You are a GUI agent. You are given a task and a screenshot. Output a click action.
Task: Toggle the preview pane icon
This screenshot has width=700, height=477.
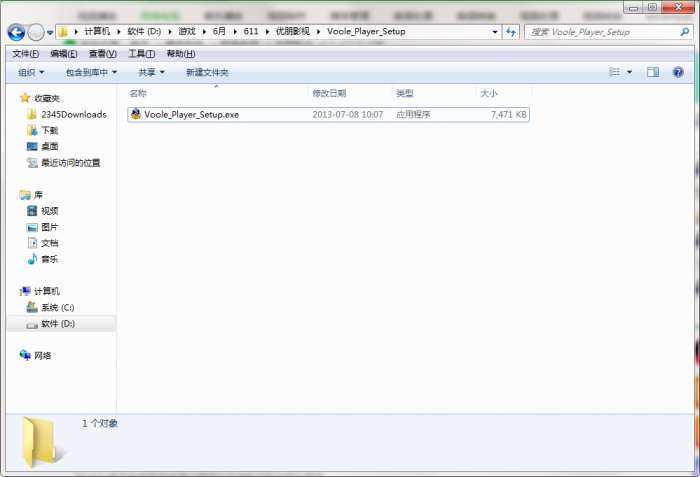tap(653, 72)
